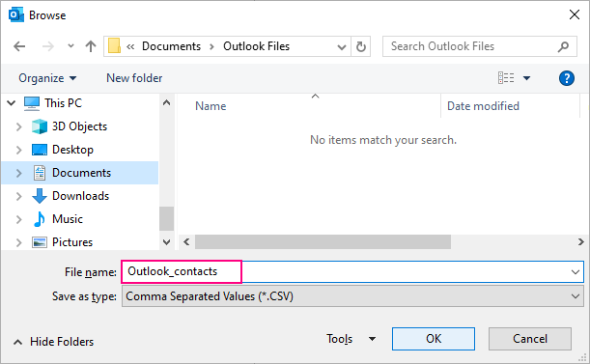
Task: Click the Outlook icon in title bar
Action: pos(16,15)
